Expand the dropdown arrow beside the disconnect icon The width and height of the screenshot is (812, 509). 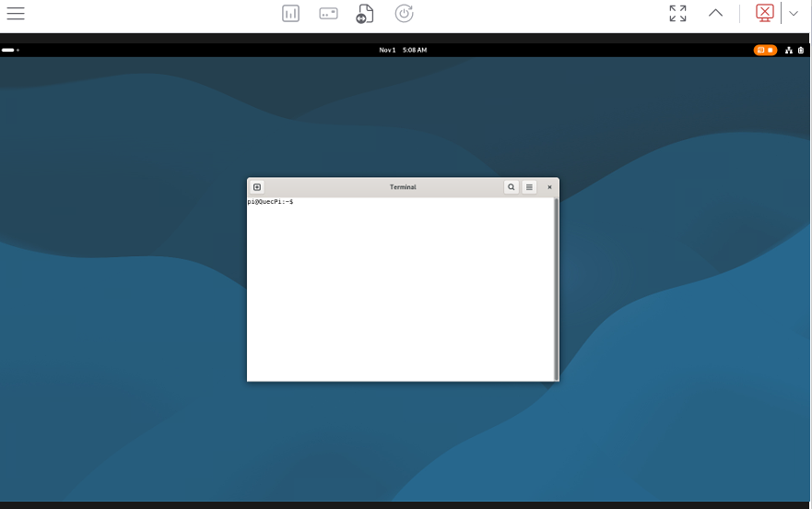pos(794,14)
